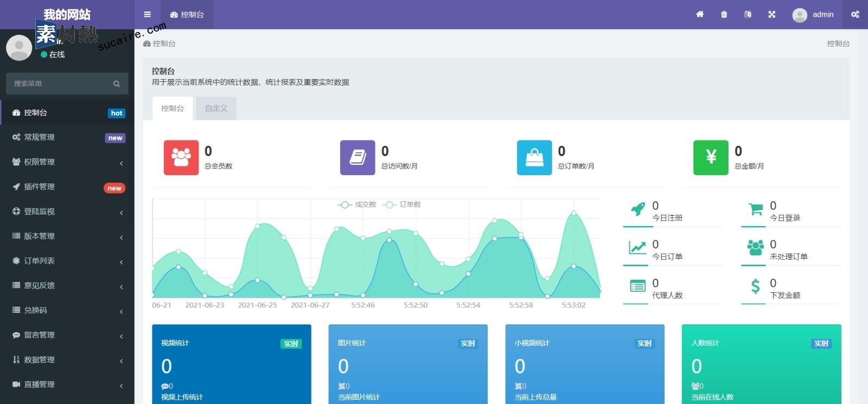Expand the 兑换码 menu chevron
Viewport: 868px width, 404px height.
[122, 311]
